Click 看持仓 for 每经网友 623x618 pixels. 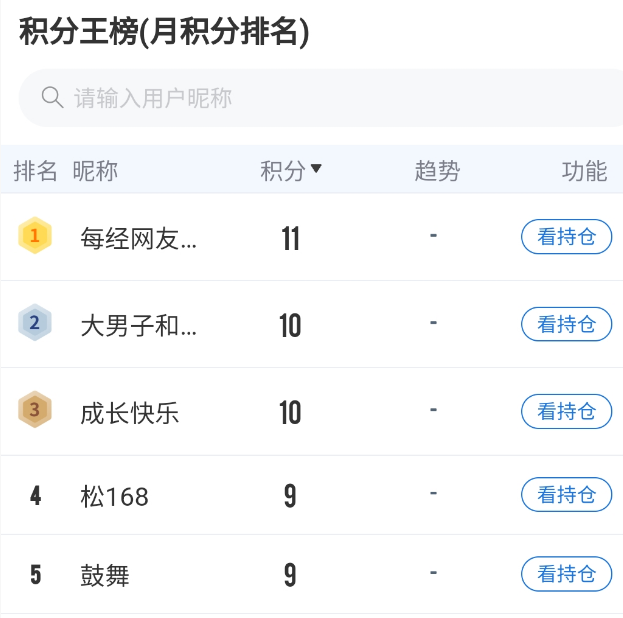(x=566, y=237)
